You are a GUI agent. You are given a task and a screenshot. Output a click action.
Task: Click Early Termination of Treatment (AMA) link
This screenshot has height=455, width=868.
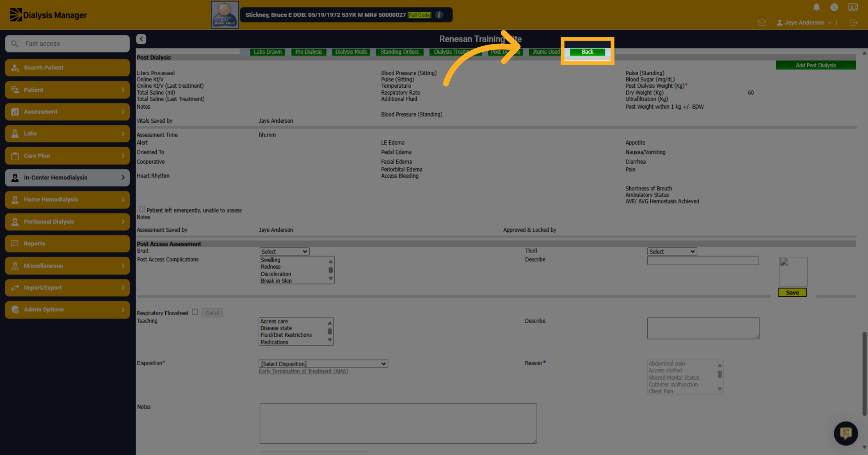point(303,371)
